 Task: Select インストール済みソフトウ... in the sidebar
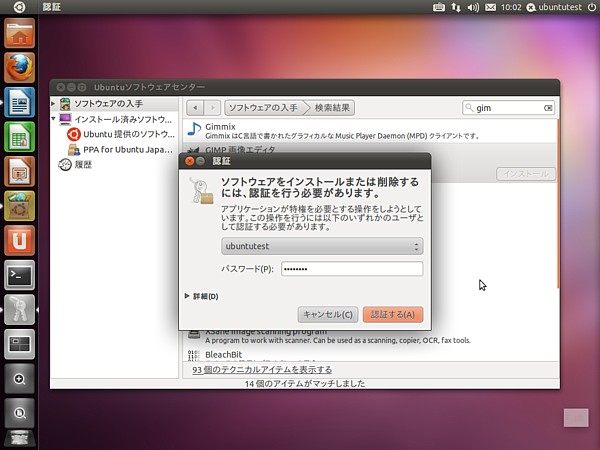point(115,119)
